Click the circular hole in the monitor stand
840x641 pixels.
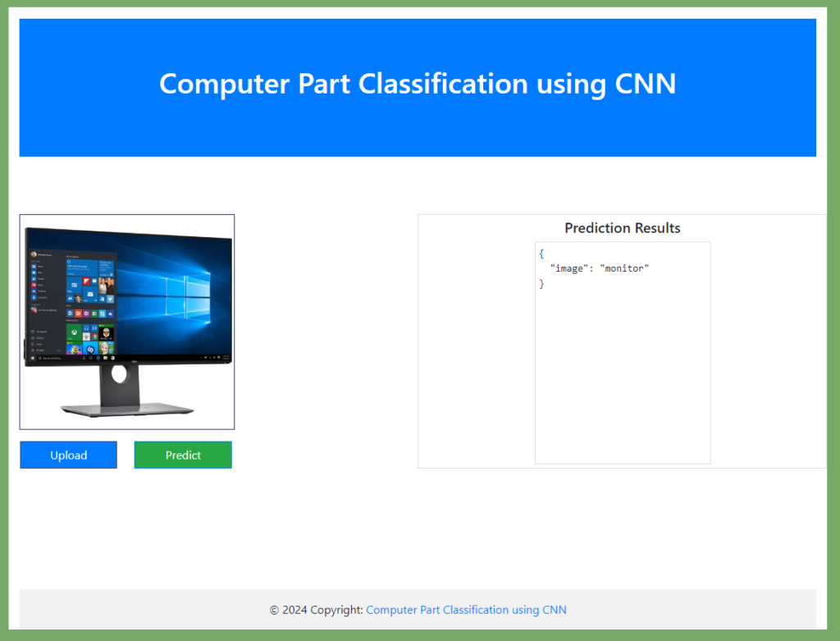tap(119, 373)
